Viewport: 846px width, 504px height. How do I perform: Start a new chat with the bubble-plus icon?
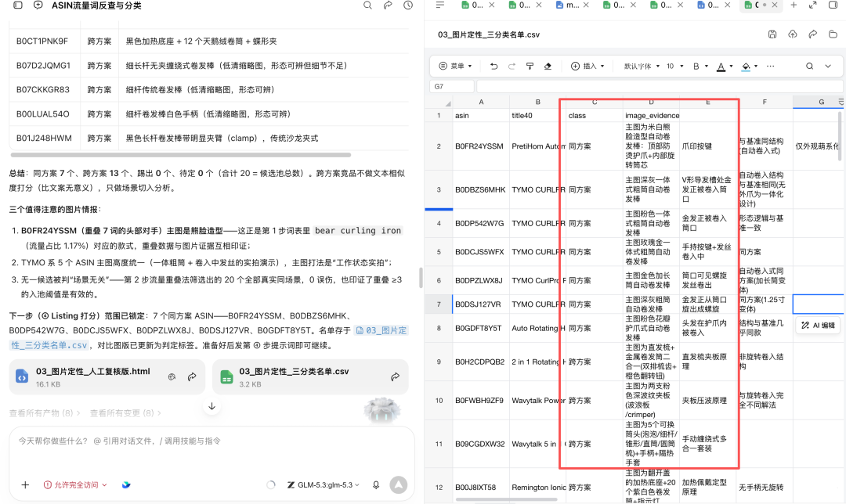[x=38, y=5]
